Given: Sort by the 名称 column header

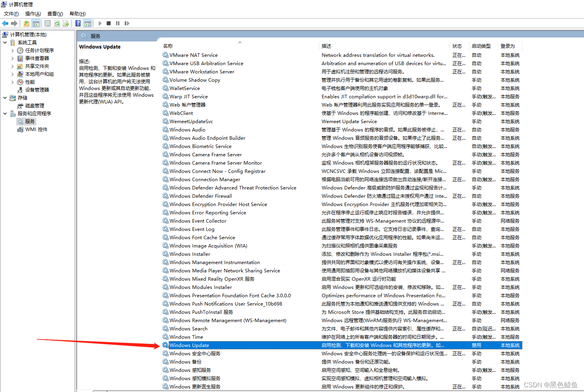Looking at the screenshot, I should tap(168, 46).
